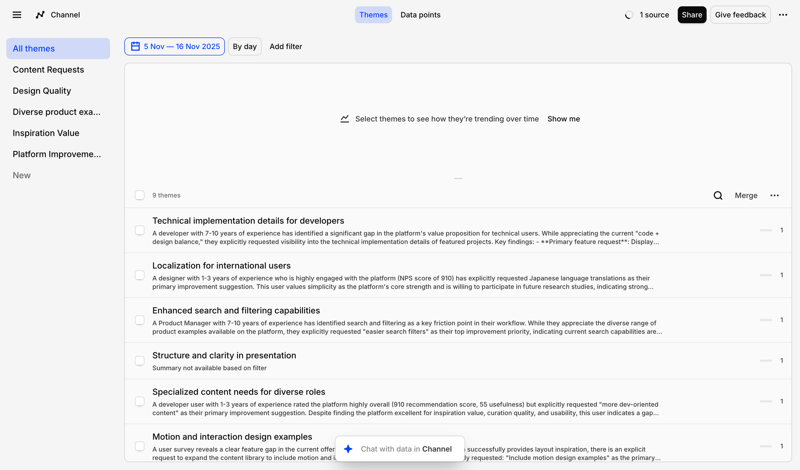Open the By day grouping dropdown
The width and height of the screenshot is (800, 470).
(244, 47)
